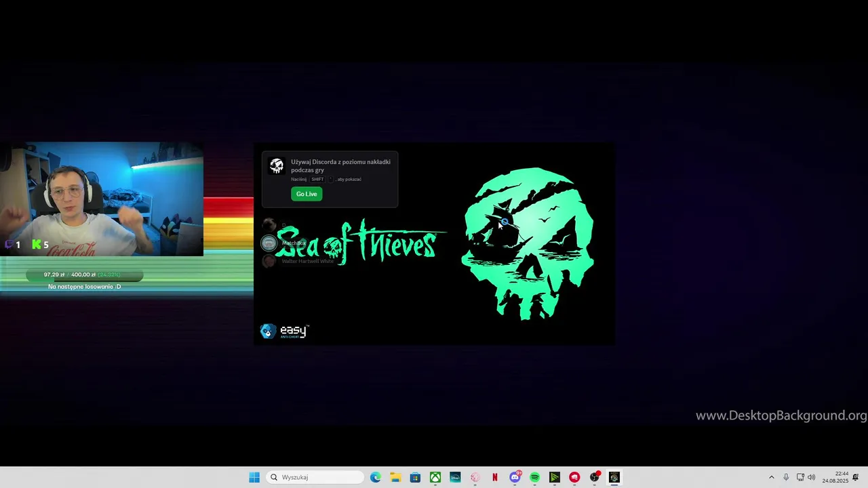The width and height of the screenshot is (868, 488).
Task: Click the green Go Live button
Action: [307, 194]
